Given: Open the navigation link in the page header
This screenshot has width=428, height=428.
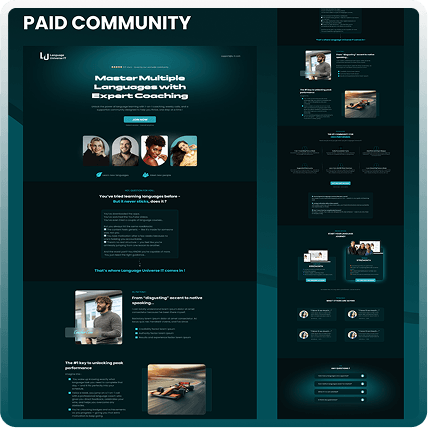Looking at the screenshot, I should point(230,56).
